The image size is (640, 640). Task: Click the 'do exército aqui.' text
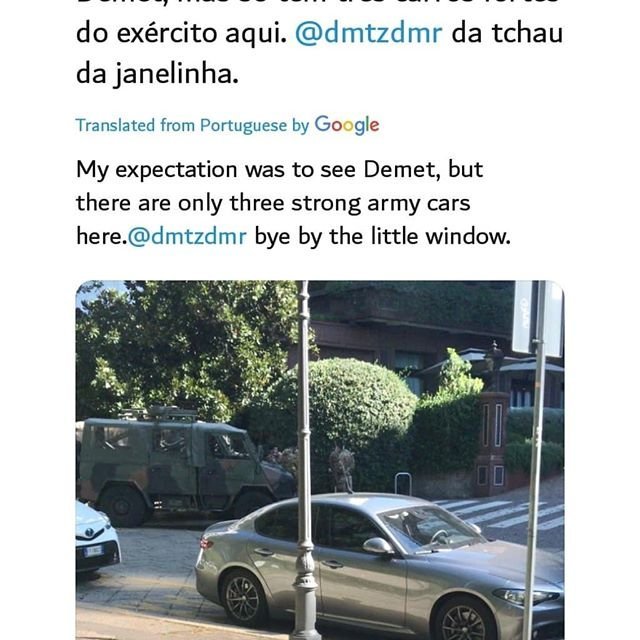click(x=181, y=33)
